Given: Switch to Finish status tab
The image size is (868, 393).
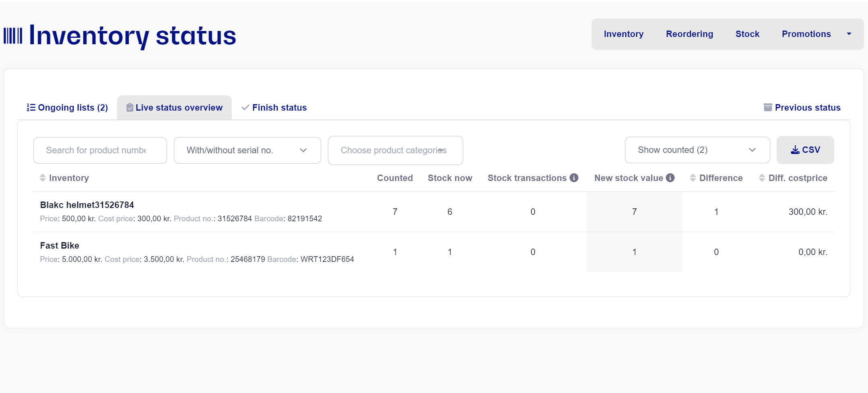Looking at the screenshot, I should click(x=274, y=107).
